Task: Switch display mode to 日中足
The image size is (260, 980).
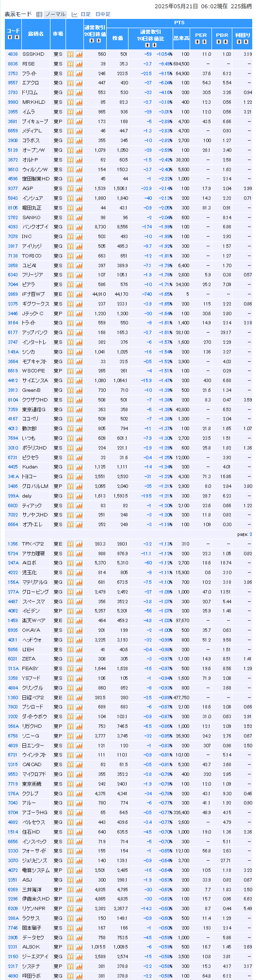Action: point(103,14)
